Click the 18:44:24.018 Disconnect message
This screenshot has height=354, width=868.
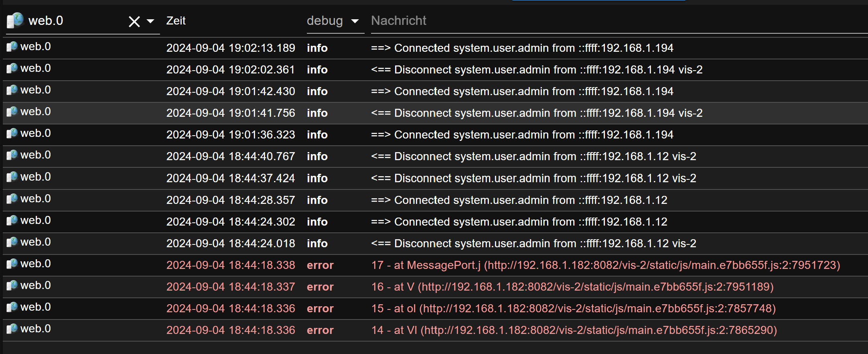pos(533,244)
